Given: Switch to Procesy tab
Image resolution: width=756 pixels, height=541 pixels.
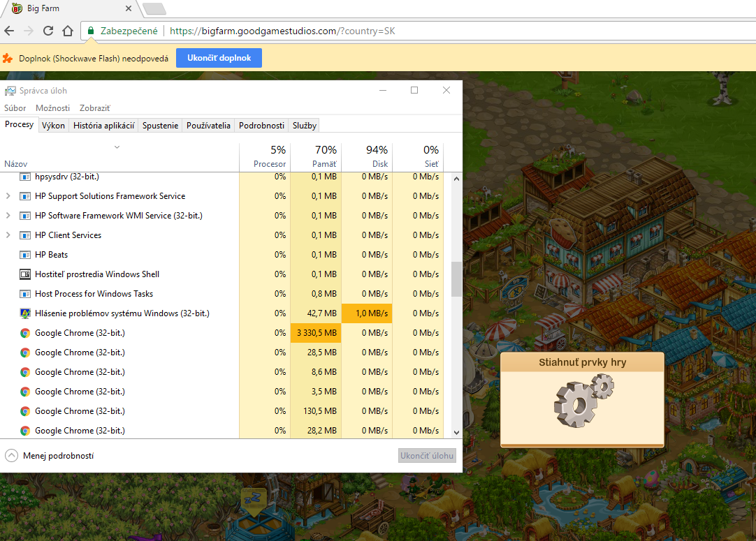Looking at the screenshot, I should coord(20,124).
